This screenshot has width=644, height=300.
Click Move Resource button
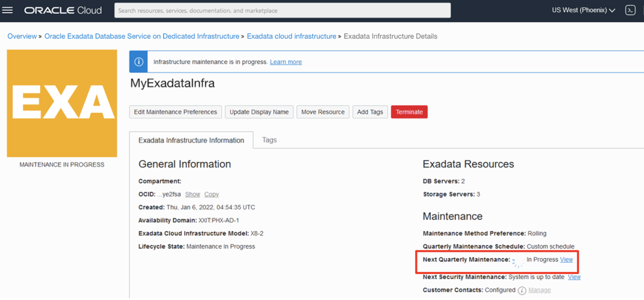click(x=323, y=112)
